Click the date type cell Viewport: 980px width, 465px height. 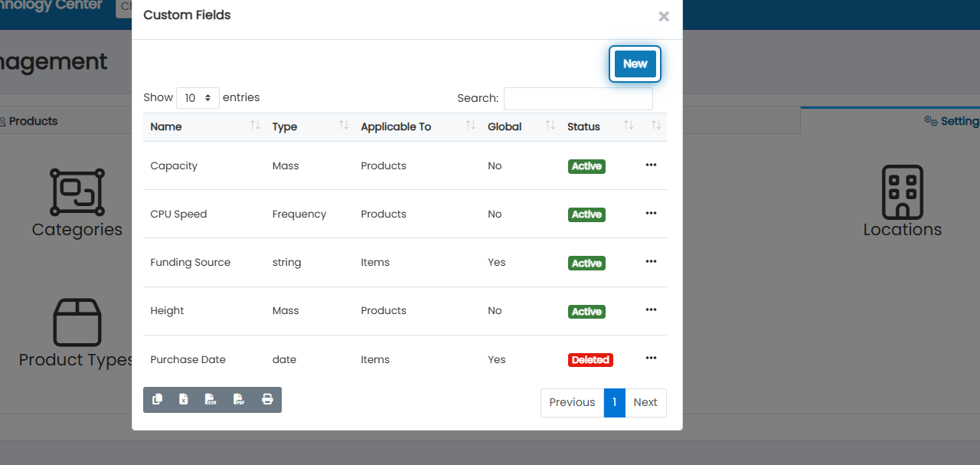284,359
